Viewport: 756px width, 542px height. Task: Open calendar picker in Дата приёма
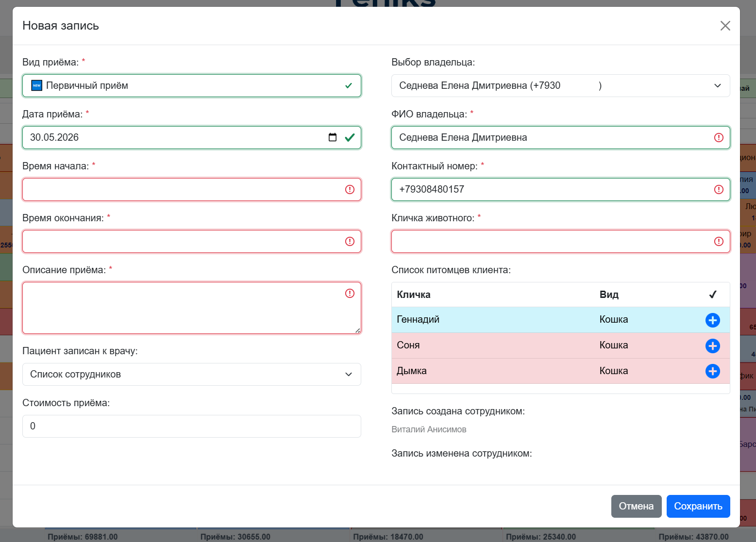point(333,137)
